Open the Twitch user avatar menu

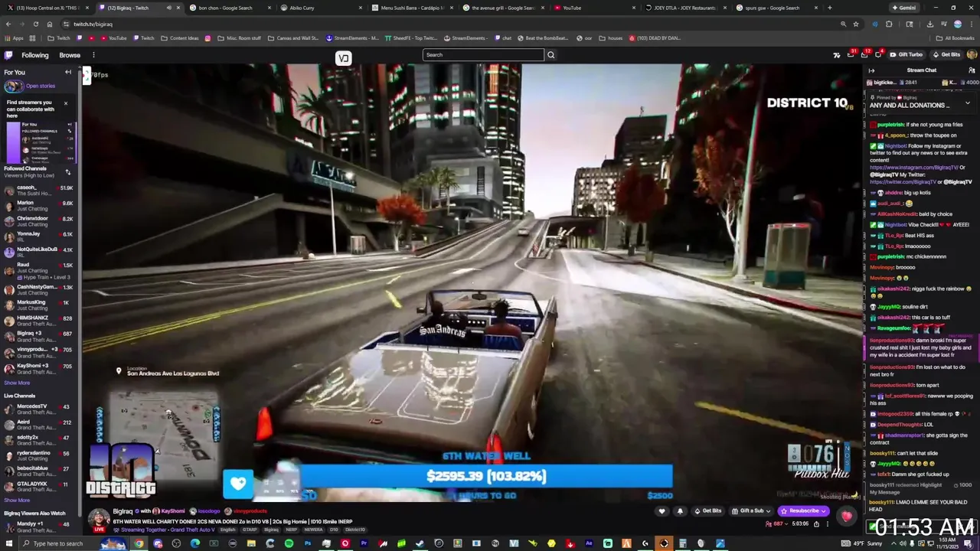pos(972,55)
